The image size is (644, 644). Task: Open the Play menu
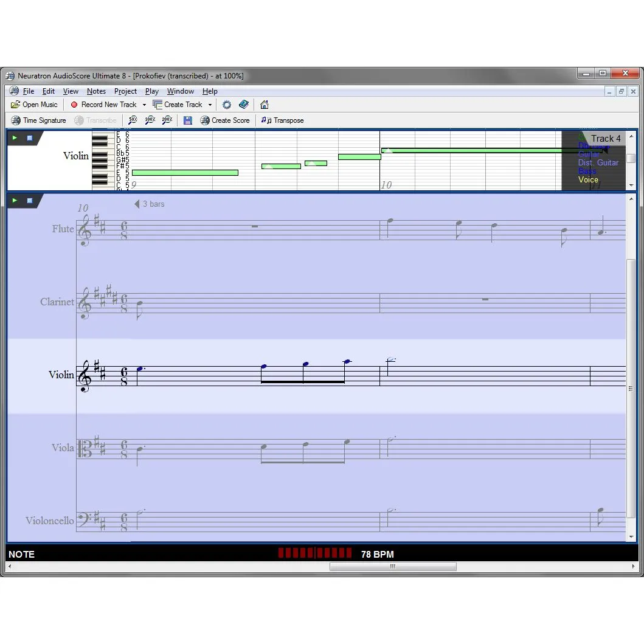(151, 91)
